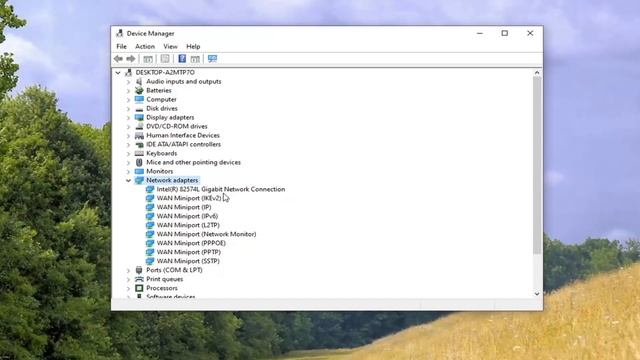Select the Ports (COM & LPT) icon
Viewport: 640px width, 360px height.
click(x=139, y=270)
